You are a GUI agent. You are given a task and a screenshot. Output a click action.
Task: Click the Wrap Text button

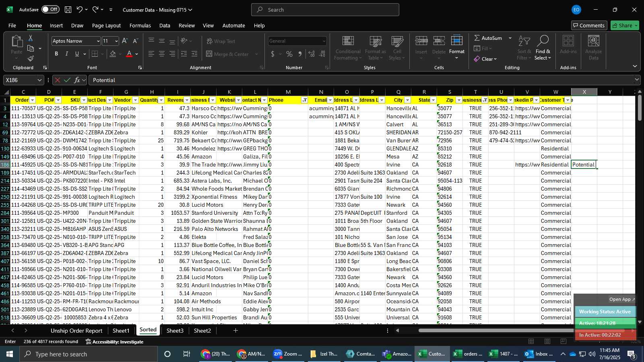coord(221,41)
